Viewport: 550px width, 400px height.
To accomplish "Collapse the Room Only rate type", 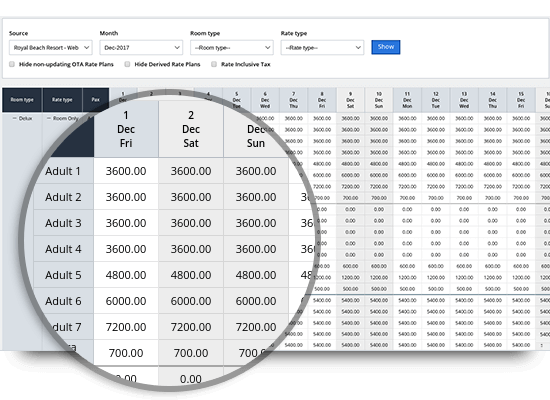I will pos(49,119).
